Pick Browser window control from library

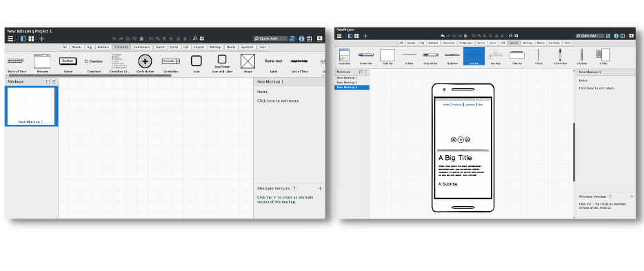(42, 63)
